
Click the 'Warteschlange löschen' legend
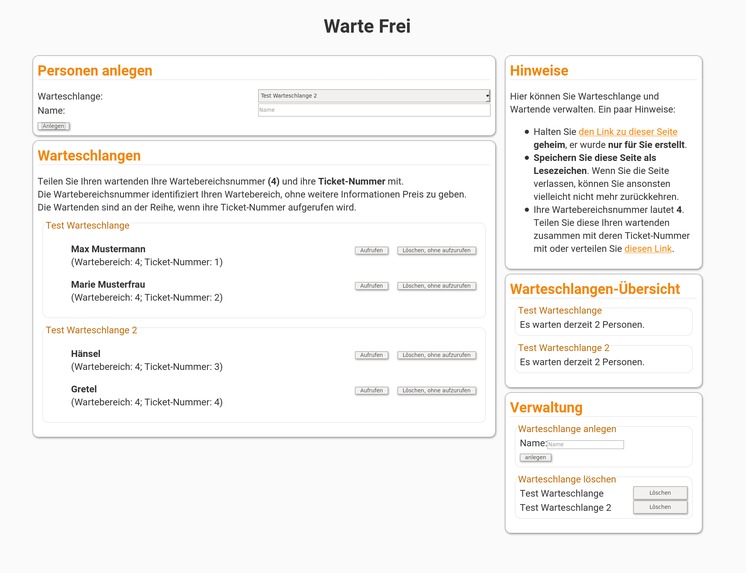click(x=567, y=479)
